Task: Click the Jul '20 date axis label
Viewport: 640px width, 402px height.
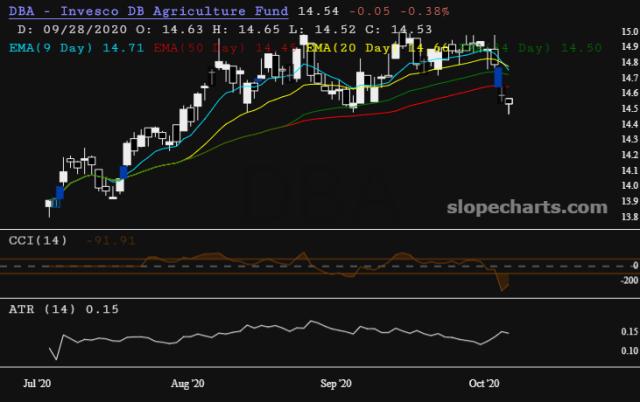Action: coord(38,383)
